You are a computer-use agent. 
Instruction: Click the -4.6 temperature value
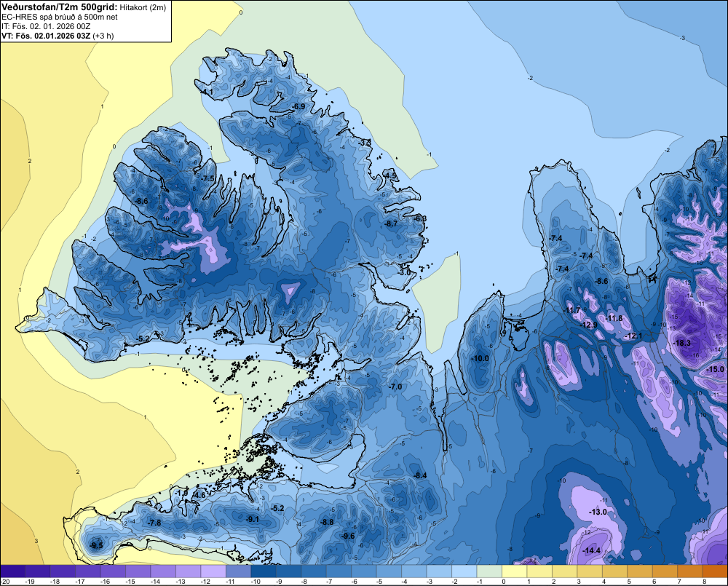click(x=199, y=495)
